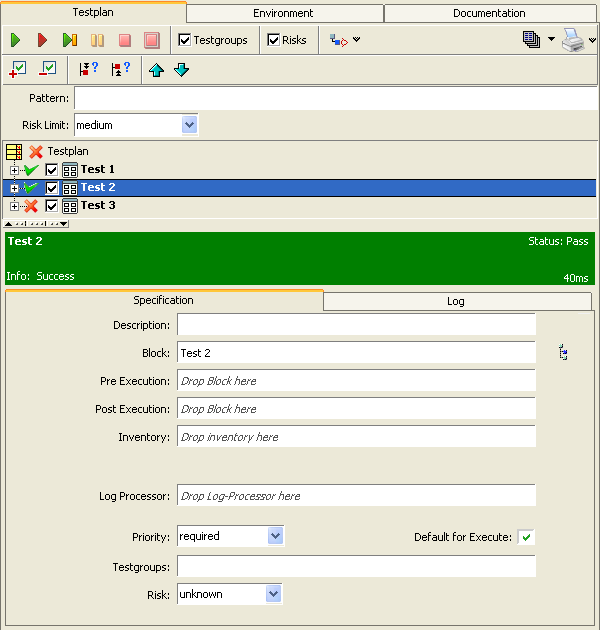Switch to the Environment tab
The height and width of the screenshot is (630, 600).
284,13
